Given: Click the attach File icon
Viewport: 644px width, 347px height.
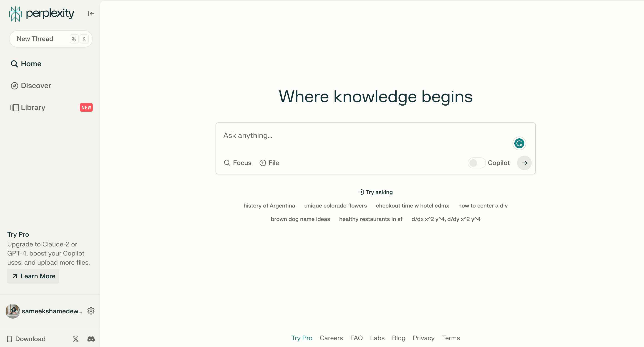Looking at the screenshot, I should tap(263, 163).
